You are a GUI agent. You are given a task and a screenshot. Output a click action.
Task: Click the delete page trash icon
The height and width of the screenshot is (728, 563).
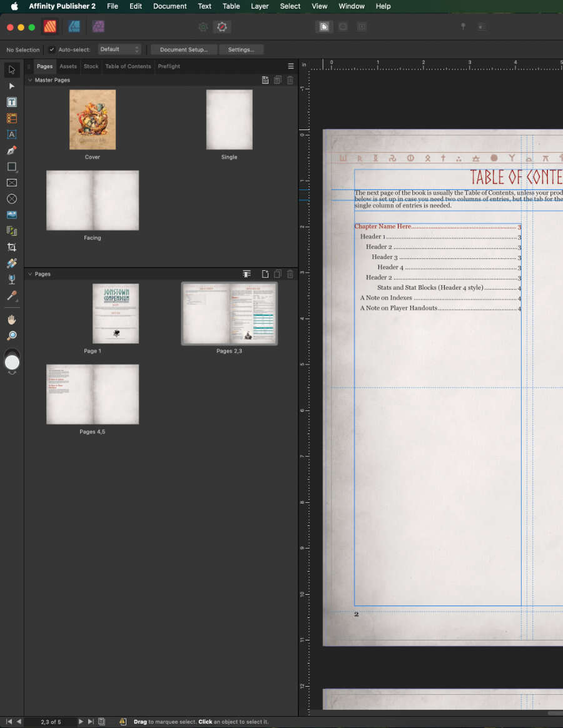tap(289, 273)
